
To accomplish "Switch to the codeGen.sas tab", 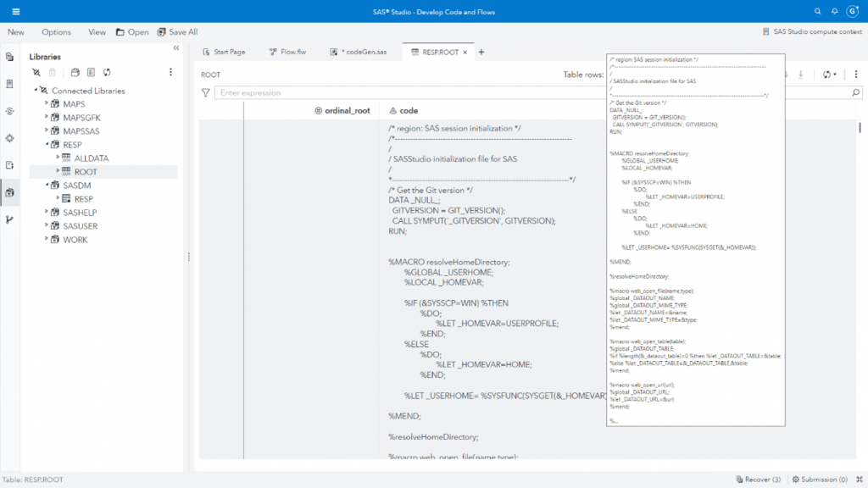I will (x=368, y=50).
